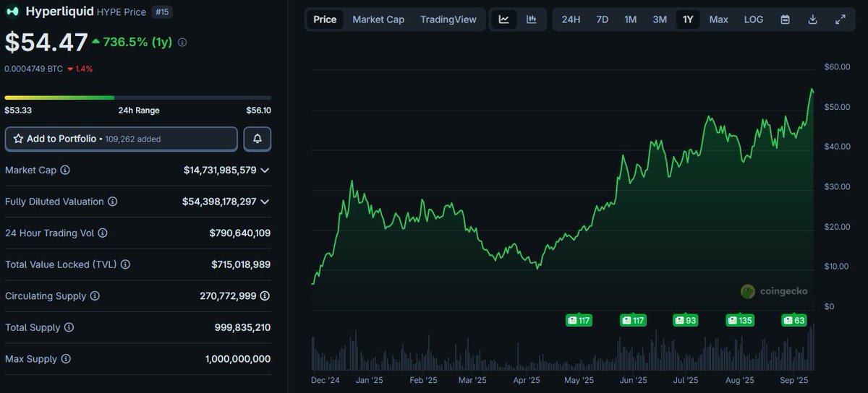Click info icon next to 270,772,999 value
This screenshot has height=393, width=868.
265,296
